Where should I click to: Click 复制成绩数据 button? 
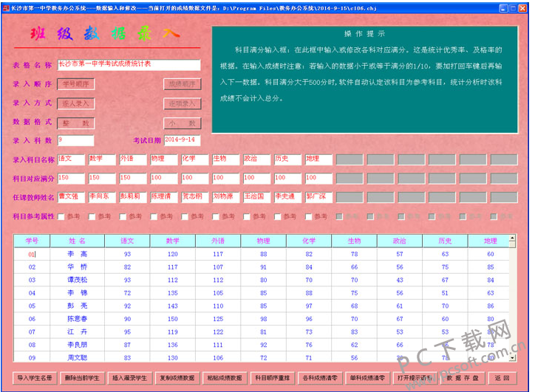pyautogui.click(x=177, y=378)
